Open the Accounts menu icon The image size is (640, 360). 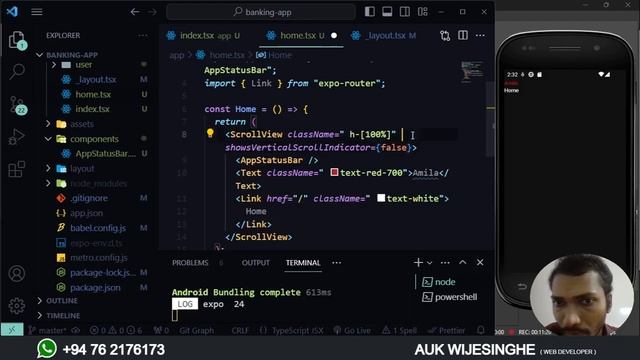17,273
